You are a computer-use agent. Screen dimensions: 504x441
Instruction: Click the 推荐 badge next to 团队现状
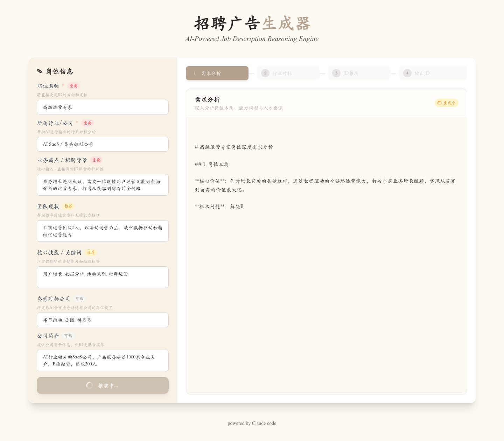click(69, 206)
